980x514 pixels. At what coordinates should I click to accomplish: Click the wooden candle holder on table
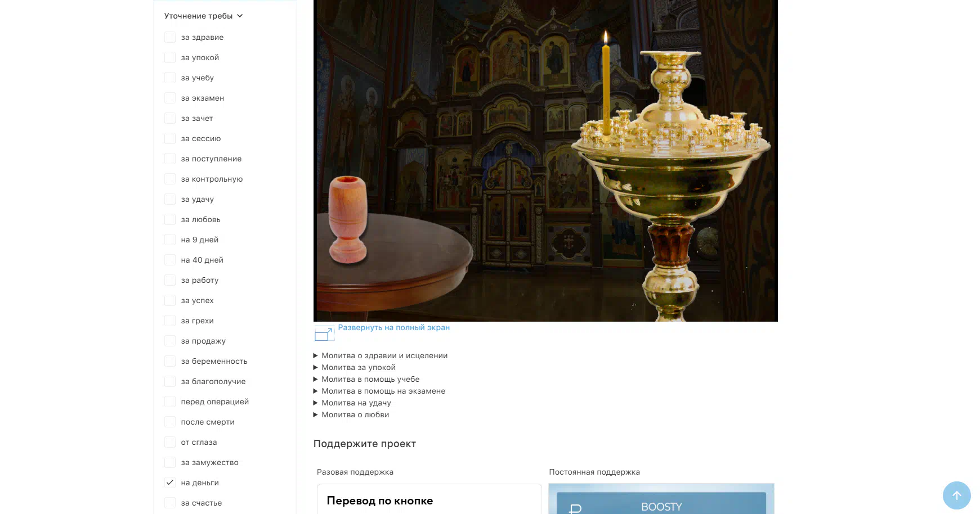tap(348, 219)
